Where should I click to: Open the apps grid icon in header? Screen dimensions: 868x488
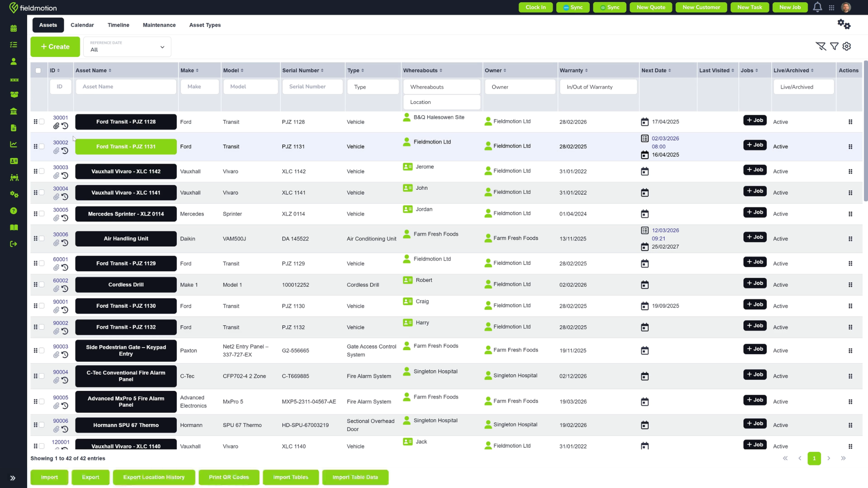click(x=831, y=8)
